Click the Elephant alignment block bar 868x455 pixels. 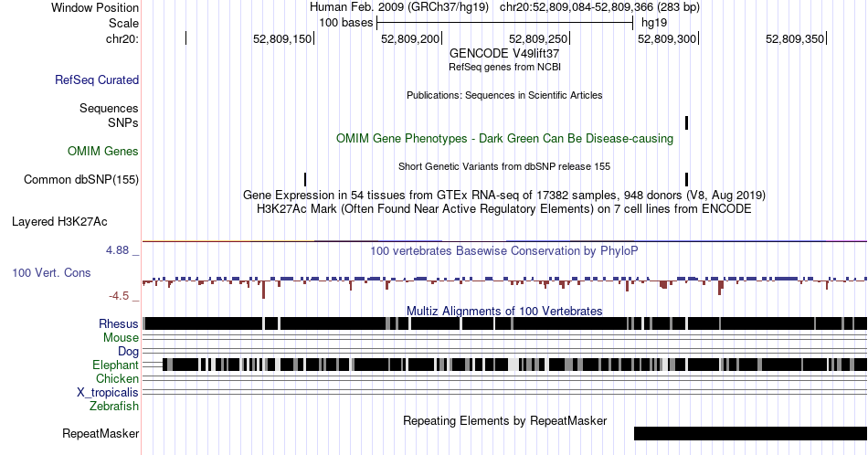tap(514, 365)
